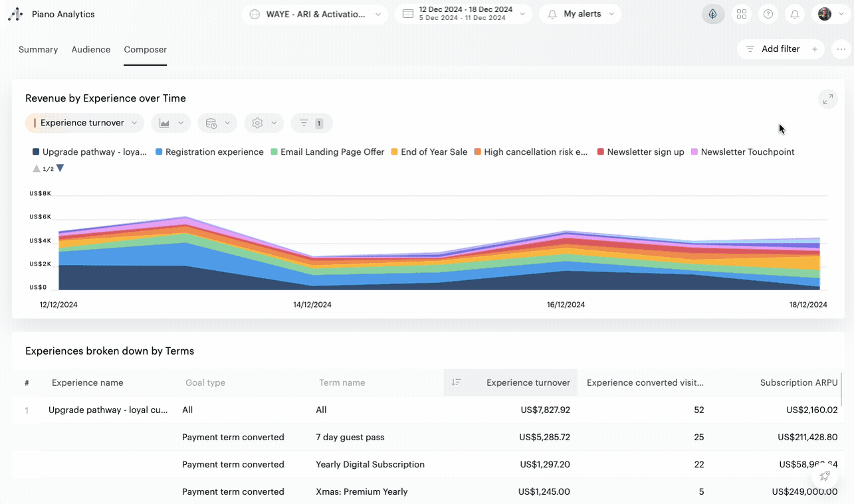This screenshot has width=854, height=504.
Task: Open the notifications bell icon
Action: click(795, 14)
